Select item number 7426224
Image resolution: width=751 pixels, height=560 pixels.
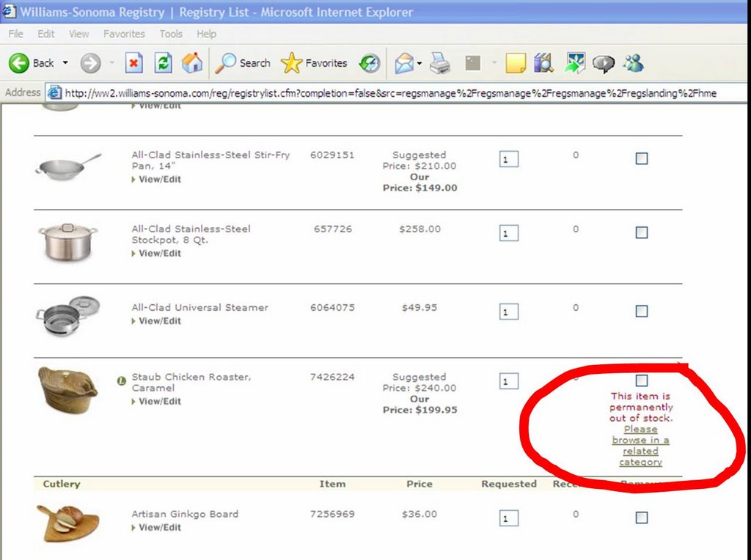click(x=332, y=377)
